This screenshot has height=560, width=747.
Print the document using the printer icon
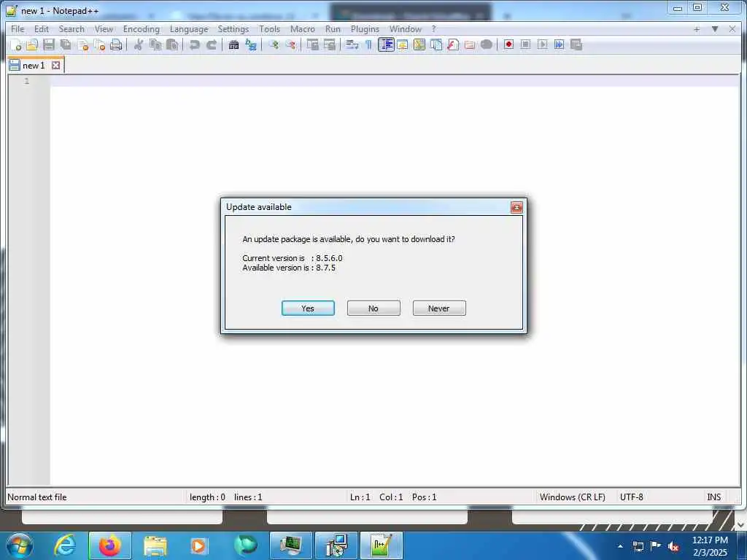point(116,44)
